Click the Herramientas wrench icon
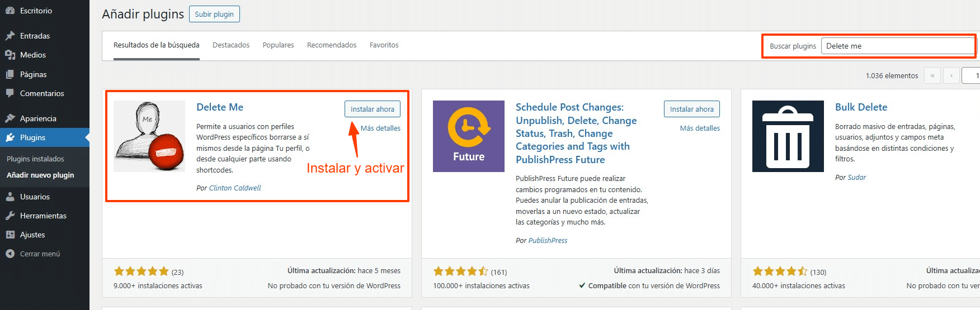 pyautogui.click(x=10, y=216)
